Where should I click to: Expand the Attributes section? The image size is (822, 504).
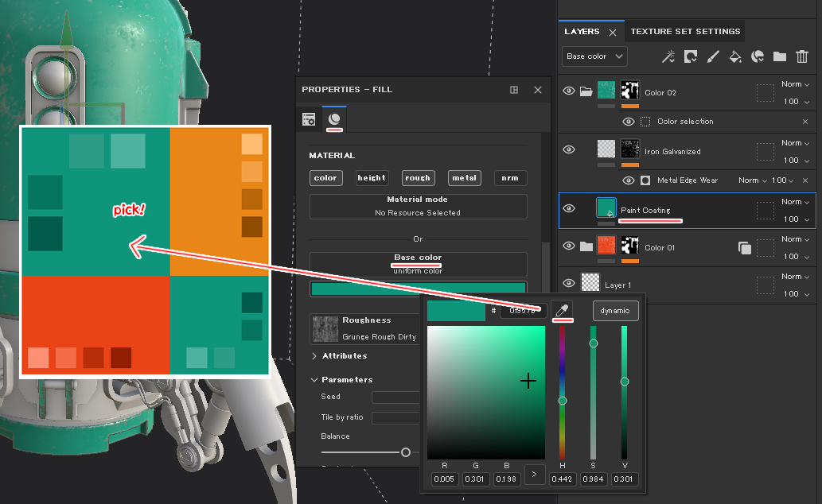click(x=314, y=356)
